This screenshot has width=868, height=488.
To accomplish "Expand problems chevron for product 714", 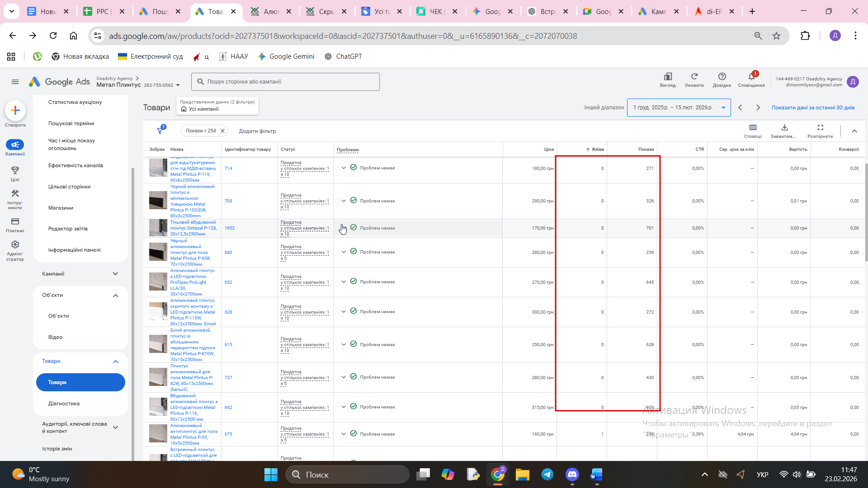I will coord(344,168).
